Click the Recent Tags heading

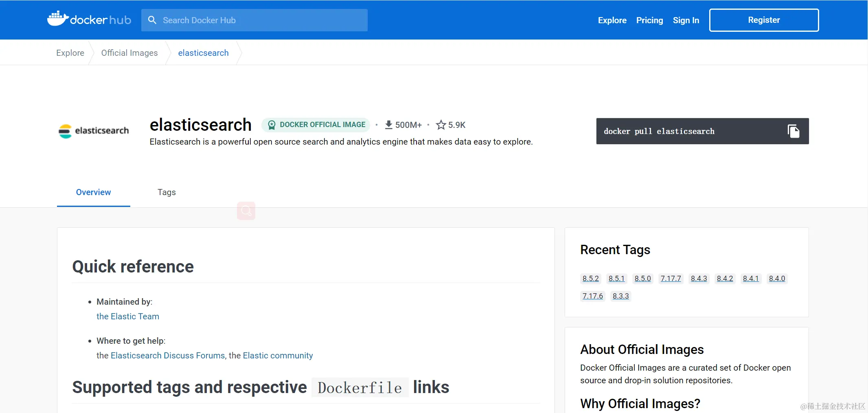pyautogui.click(x=615, y=250)
